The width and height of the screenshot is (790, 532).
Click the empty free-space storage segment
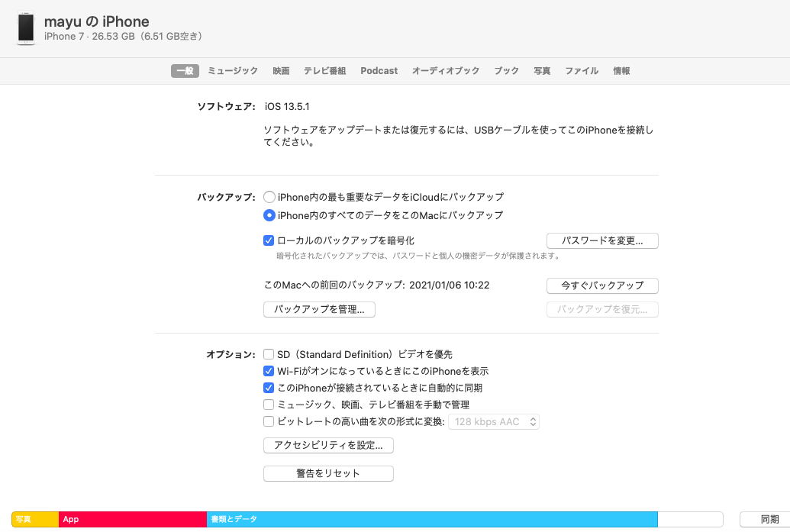click(690, 519)
